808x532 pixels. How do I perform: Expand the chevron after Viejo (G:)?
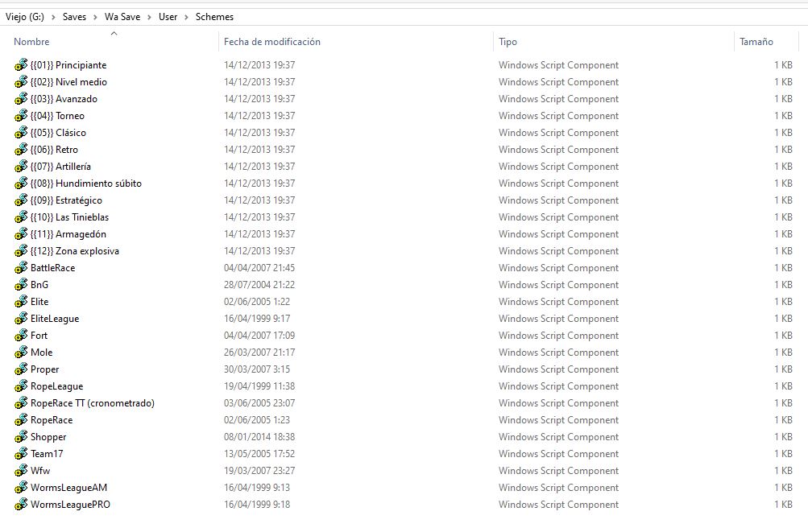pos(53,17)
